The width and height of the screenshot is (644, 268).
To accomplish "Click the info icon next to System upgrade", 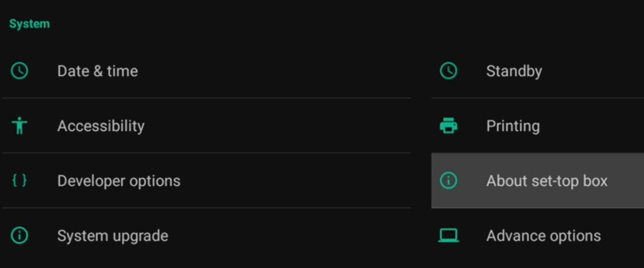I will tap(19, 235).
